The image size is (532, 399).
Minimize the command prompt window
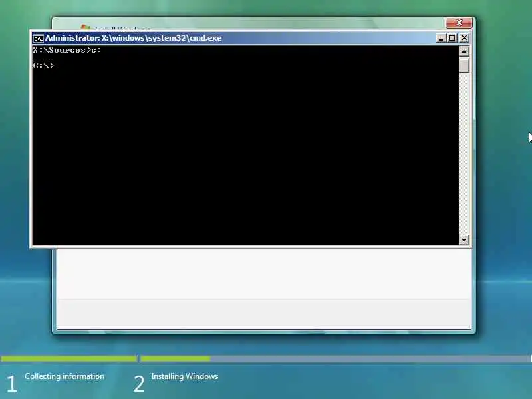440,38
